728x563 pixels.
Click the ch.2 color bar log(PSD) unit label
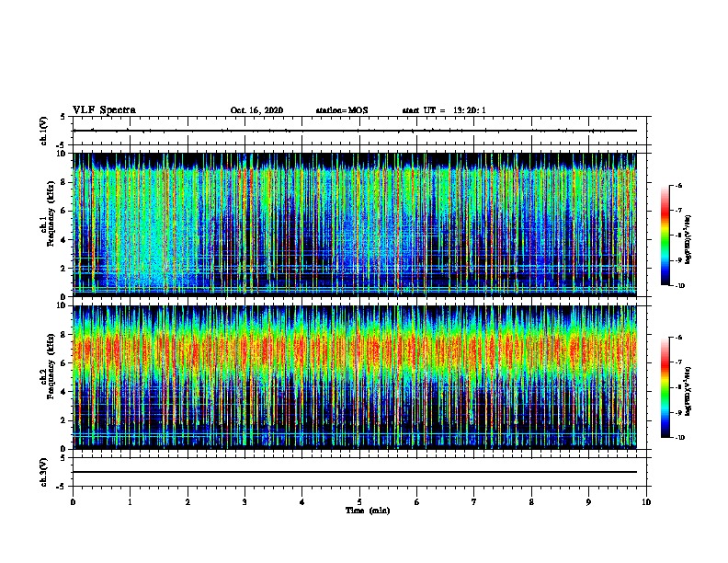pos(688,391)
